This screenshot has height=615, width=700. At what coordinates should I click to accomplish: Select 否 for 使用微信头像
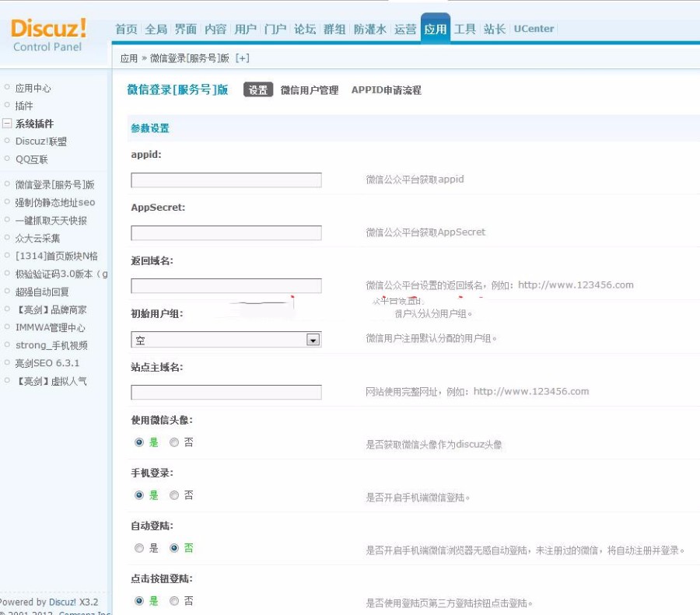(174, 442)
